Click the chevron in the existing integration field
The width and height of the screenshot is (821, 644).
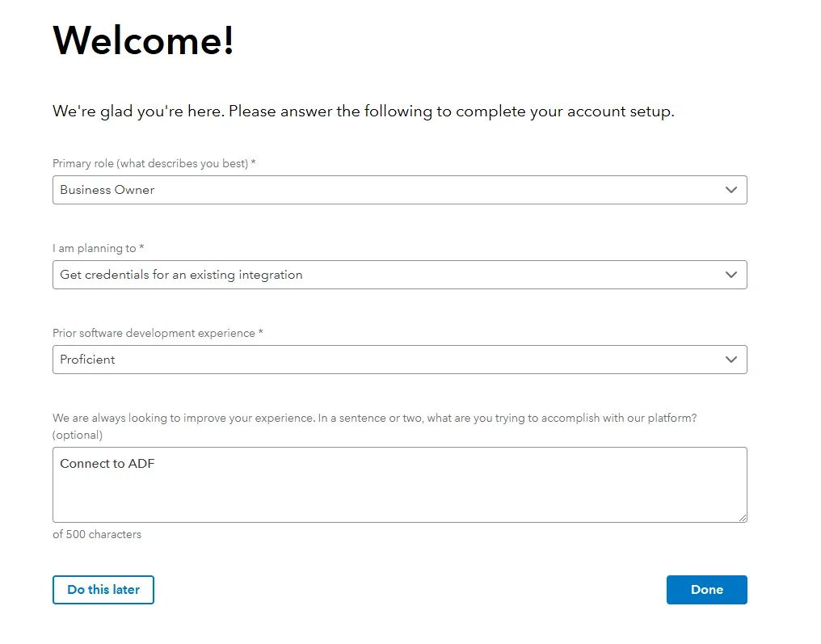click(x=731, y=275)
